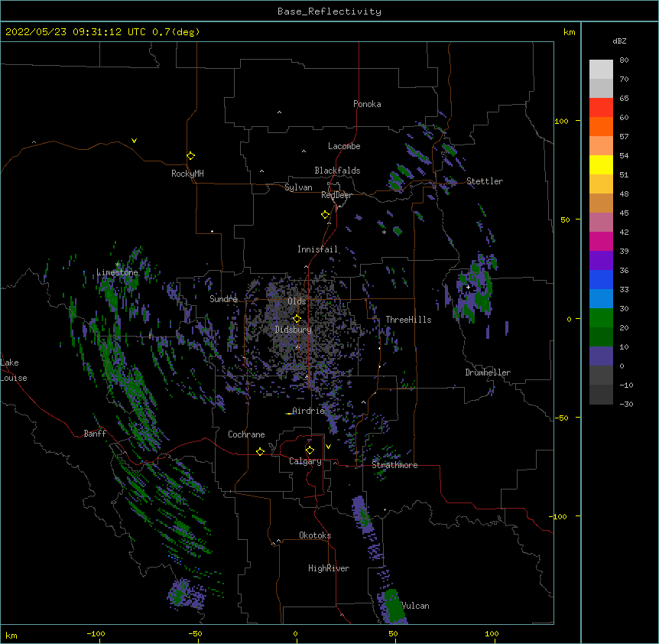Click the Limestone label
659x644 pixels.
pos(117,272)
